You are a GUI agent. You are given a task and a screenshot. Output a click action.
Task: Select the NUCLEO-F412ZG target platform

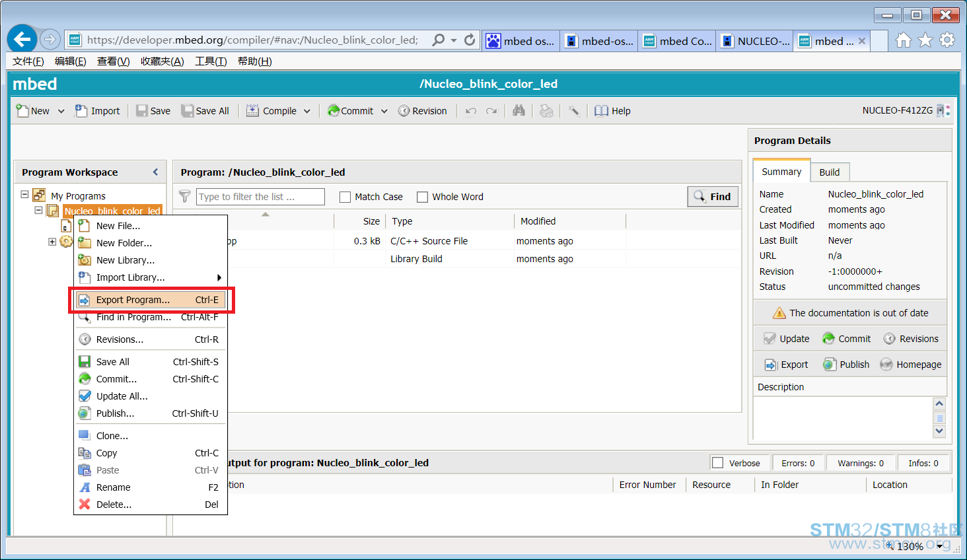click(906, 110)
